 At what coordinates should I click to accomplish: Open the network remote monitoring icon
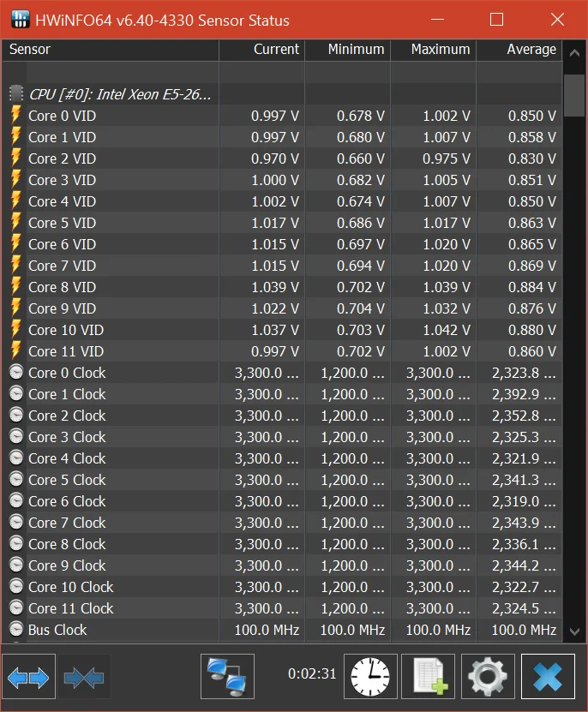click(227, 677)
